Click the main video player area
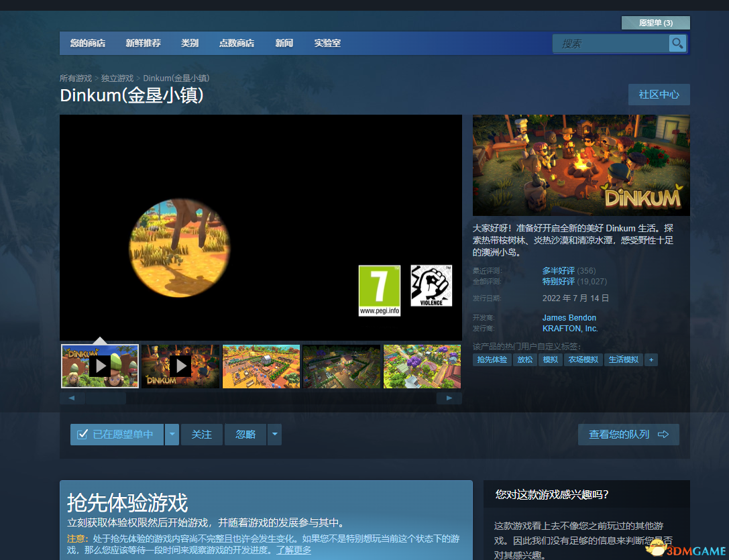Viewport: 729px width, 560px height. 261,227
